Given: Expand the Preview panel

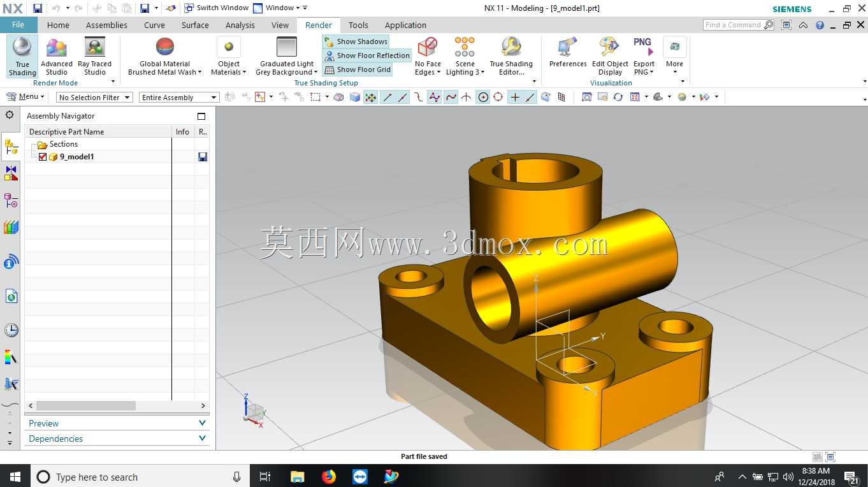Looking at the screenshot, I should 117,423.
